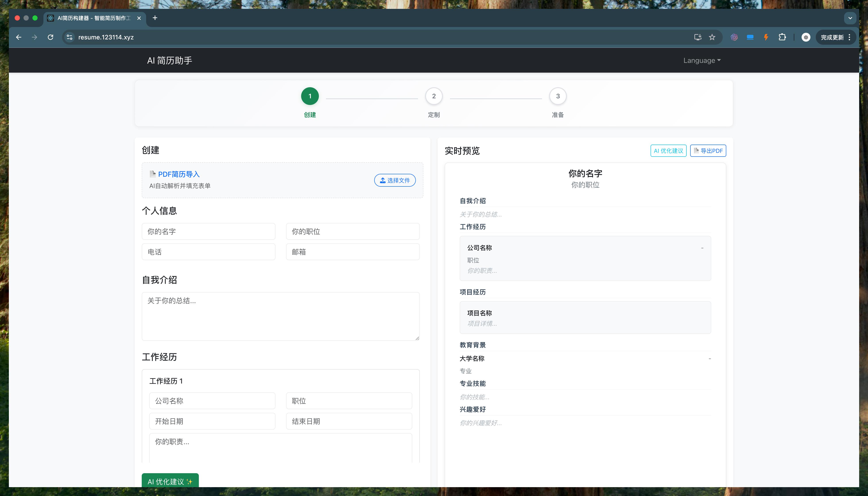Click the 教育背景 heading in preview
Screen dimensions: 868x496
[x=473, y=345]
